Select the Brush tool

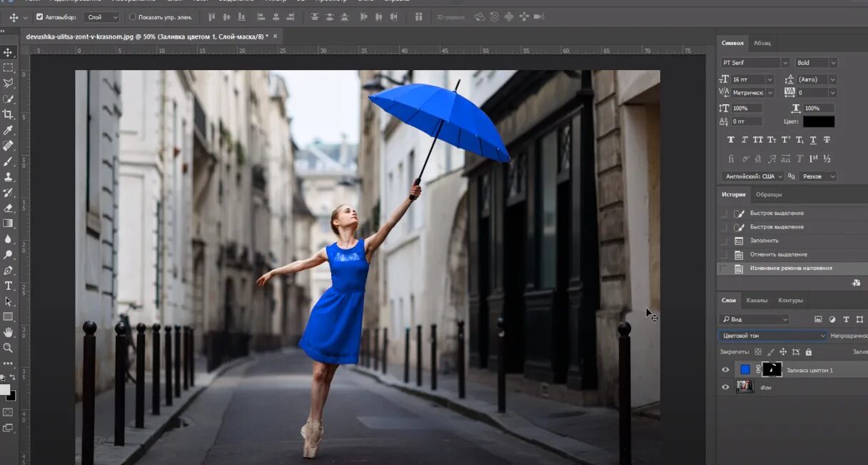(x=8, y=161)
